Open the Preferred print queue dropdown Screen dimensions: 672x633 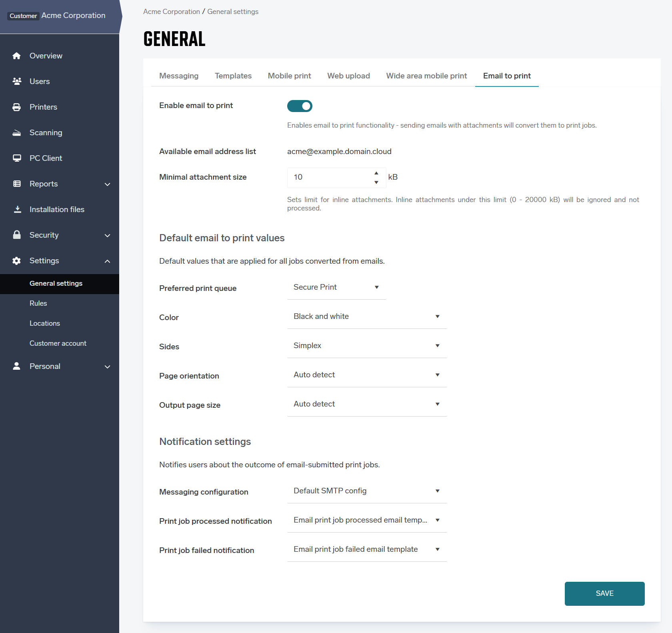pos(336,287)
